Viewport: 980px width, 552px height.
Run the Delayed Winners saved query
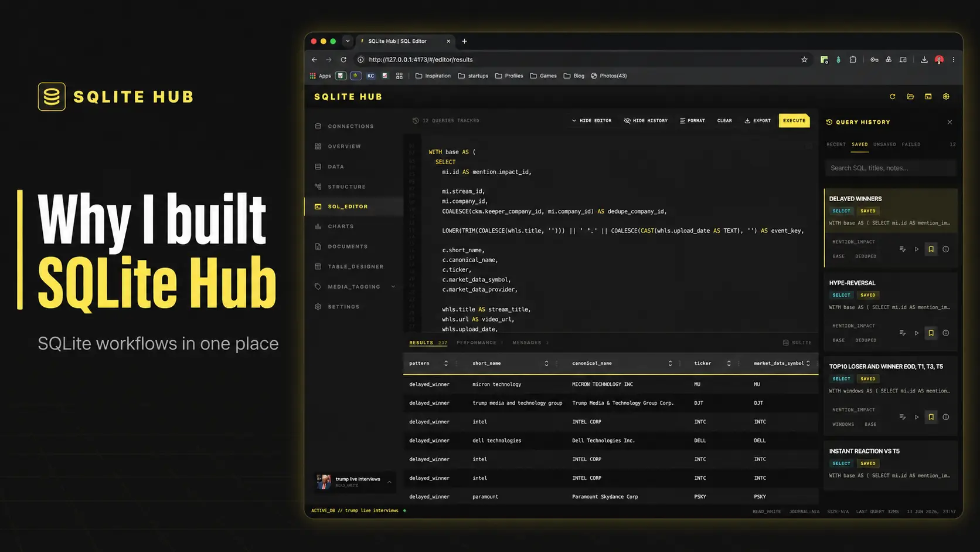(917, 249)
